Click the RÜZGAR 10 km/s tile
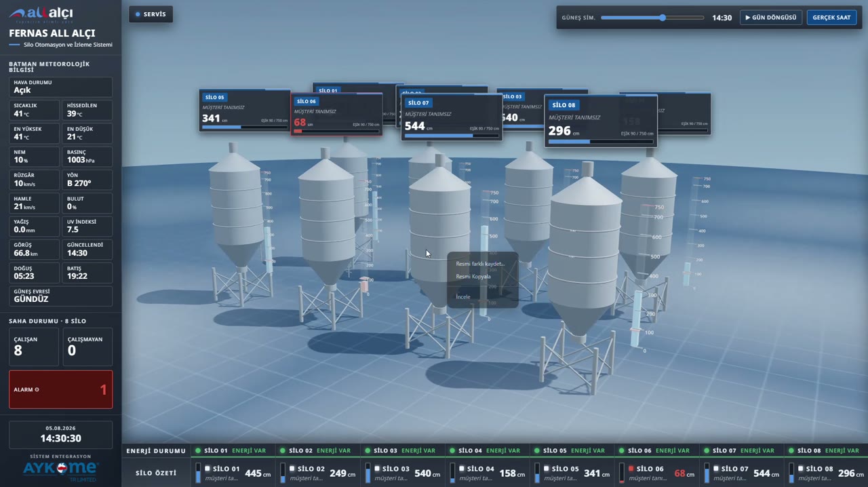The height and width of the screenshot is (487, 868). coord(34,180)
